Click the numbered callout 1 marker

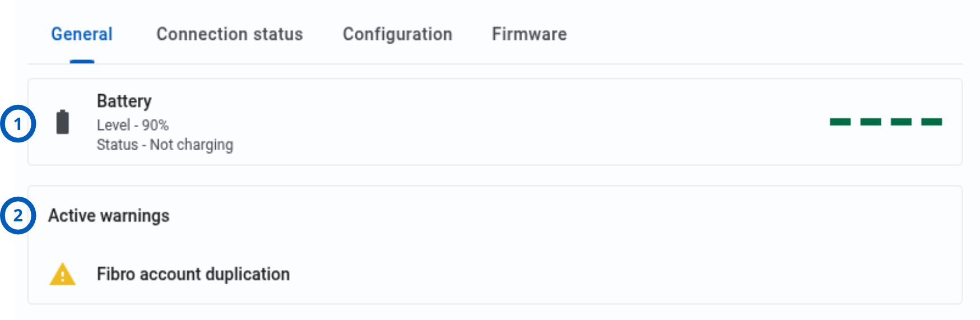pyautogui.click(x=18, y=123)
